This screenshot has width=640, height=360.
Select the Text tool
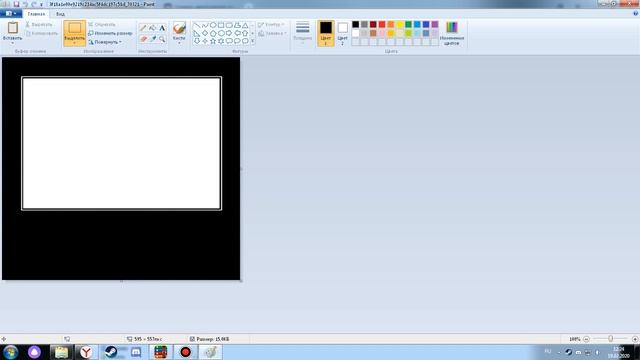click(x=162, y=28)
